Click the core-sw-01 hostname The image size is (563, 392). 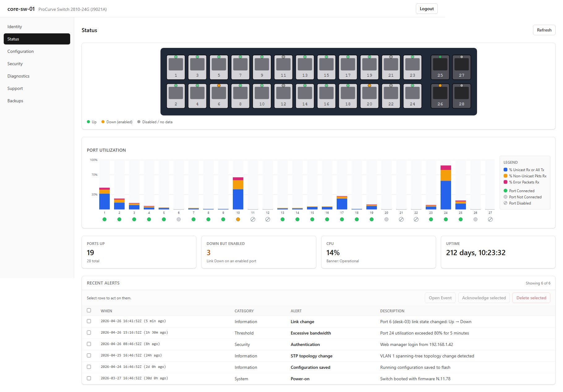tap(21, 9)
